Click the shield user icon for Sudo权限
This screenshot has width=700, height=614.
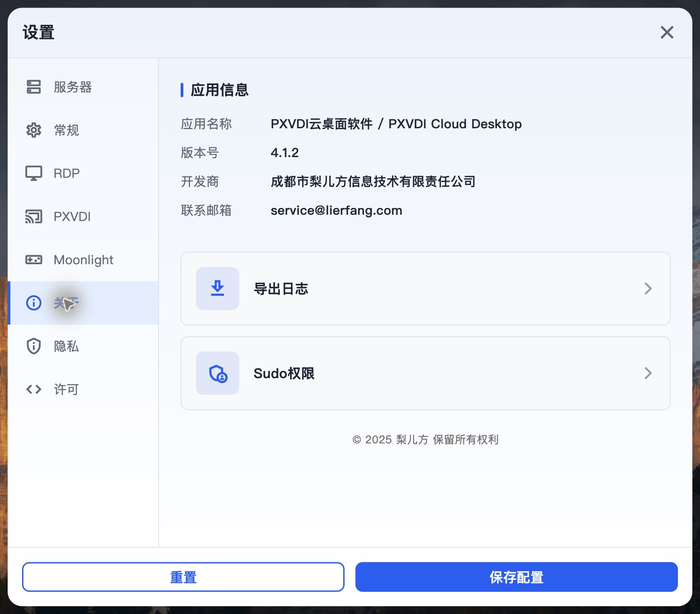click(218, 373)
